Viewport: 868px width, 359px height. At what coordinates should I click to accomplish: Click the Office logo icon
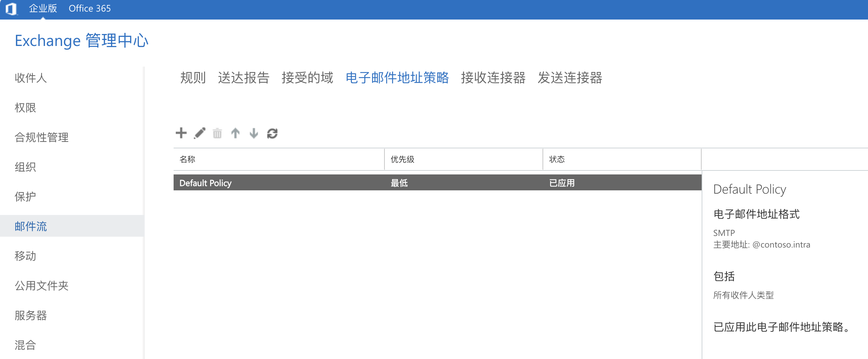tap(11, 9)
